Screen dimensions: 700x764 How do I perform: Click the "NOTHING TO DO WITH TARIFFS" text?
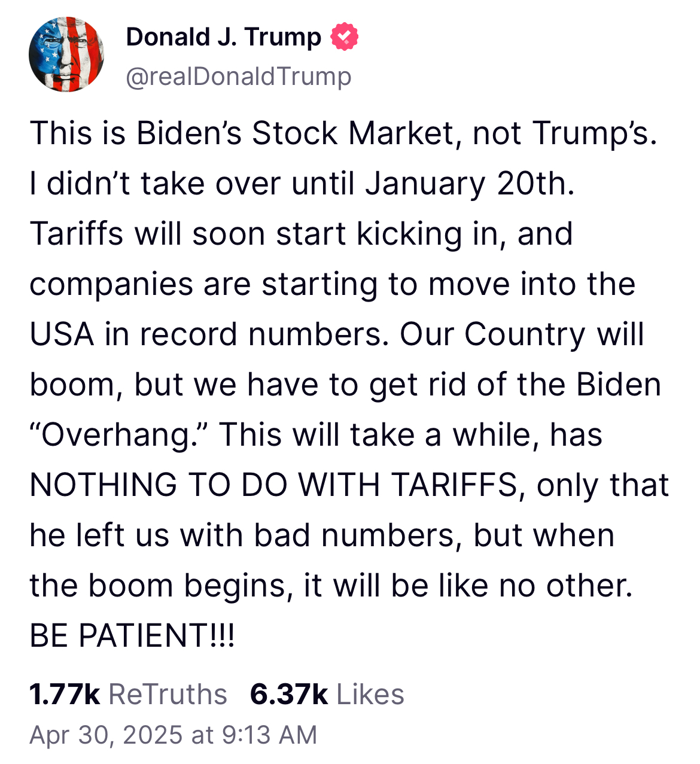[x=273, y=485]
